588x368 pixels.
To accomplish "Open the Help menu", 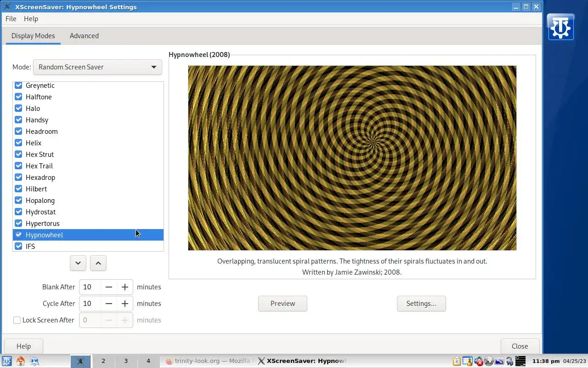I will [x=31, y=19].
